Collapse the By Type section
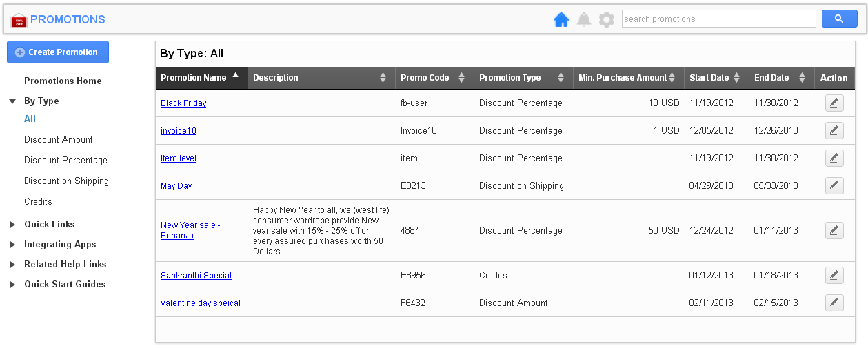868x348 pixels. 12,101
